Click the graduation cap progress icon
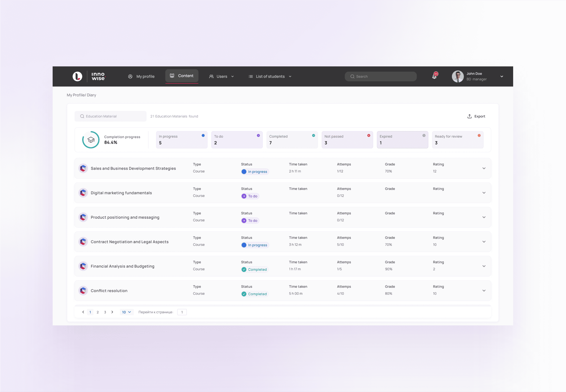 (91, 140)
